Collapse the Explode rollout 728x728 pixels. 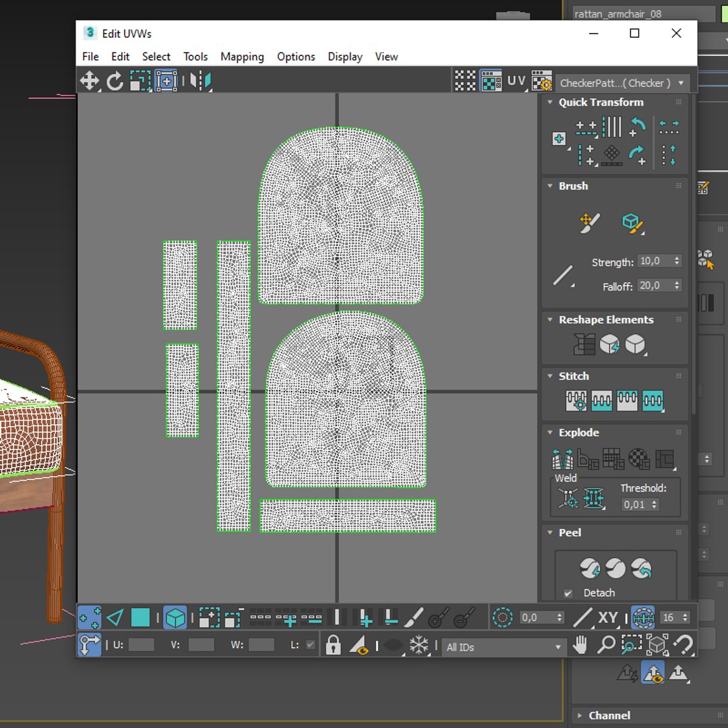coord(550,432)
